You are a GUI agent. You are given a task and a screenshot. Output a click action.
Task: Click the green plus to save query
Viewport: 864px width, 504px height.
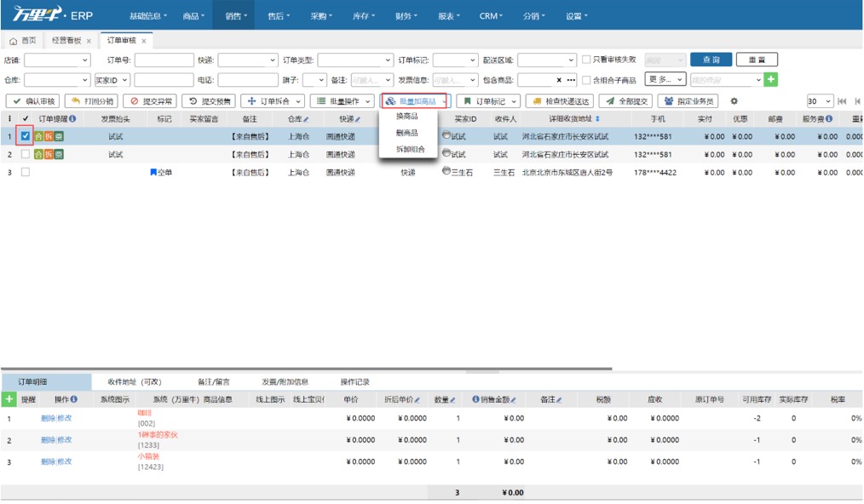tap(771, 79)
